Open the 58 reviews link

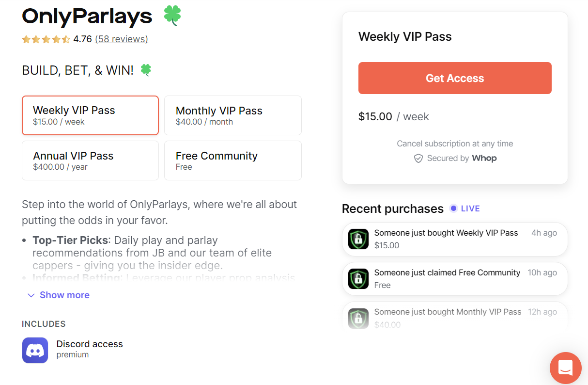(122, 39)
